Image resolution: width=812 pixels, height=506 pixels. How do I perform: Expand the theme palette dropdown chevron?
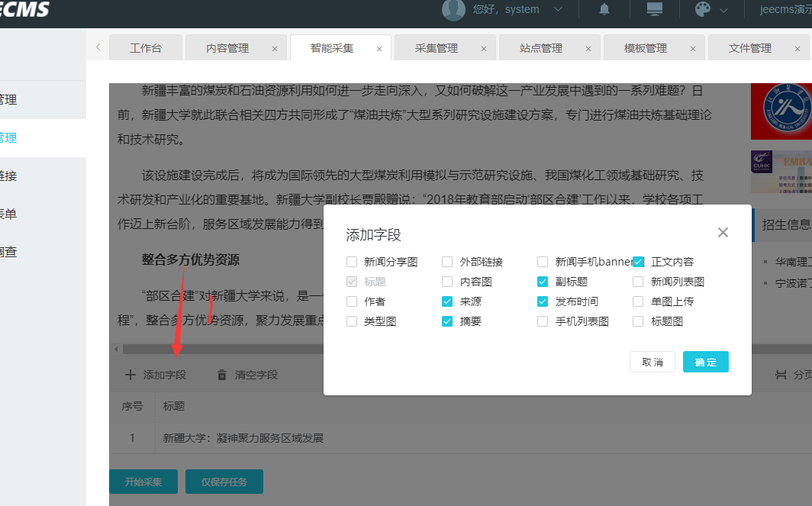(724, 10)
